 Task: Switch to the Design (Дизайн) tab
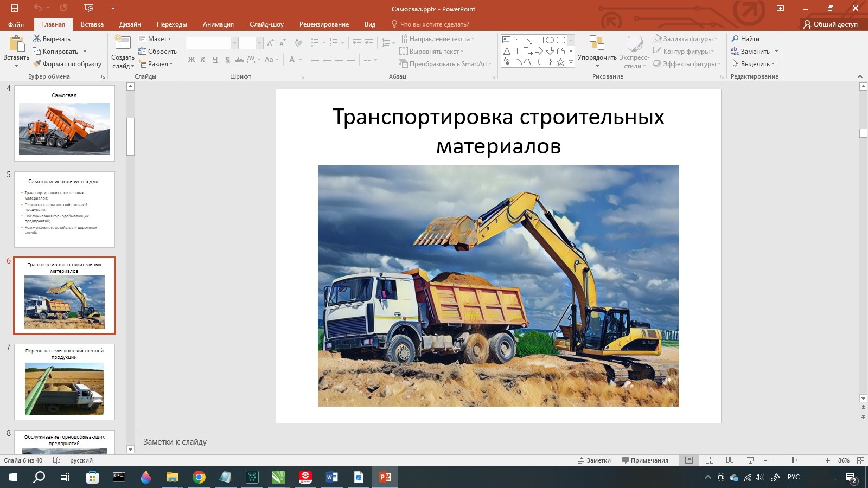pyautogui.click(x=130, y=24)
